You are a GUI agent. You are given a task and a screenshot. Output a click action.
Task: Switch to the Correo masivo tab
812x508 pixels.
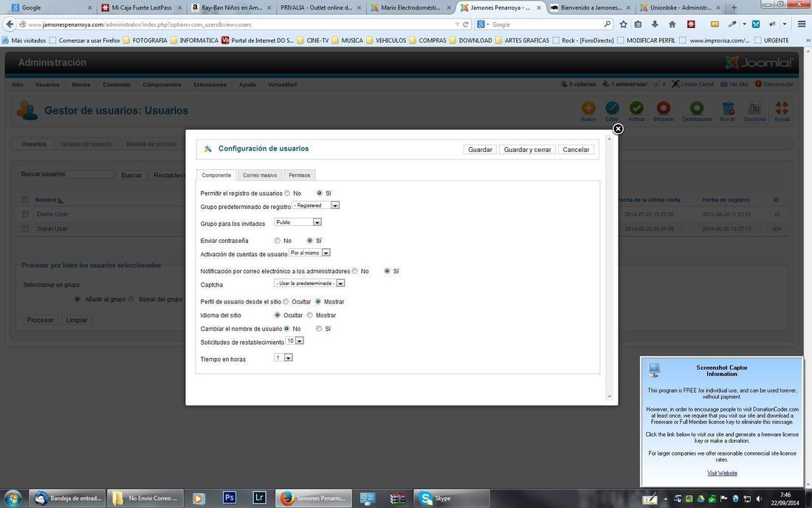pyautogui.click(x=260, y=175)
